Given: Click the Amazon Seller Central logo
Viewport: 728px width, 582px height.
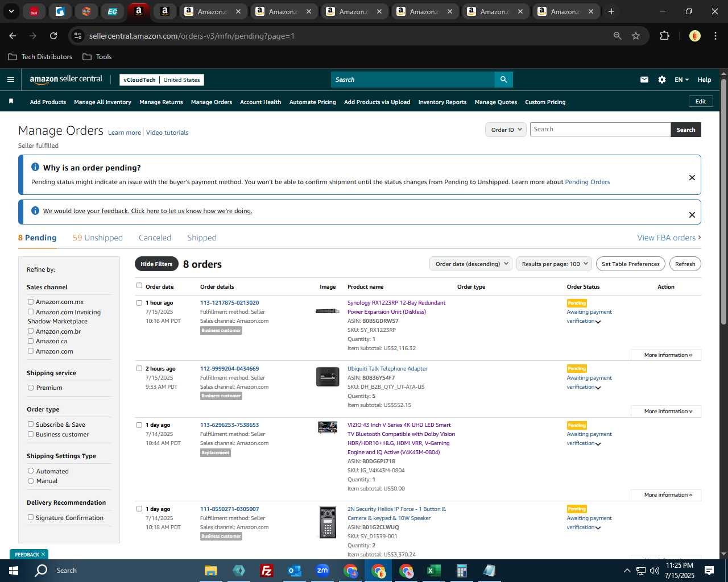Looking at the screenshot, I should (x=66, y=80).
